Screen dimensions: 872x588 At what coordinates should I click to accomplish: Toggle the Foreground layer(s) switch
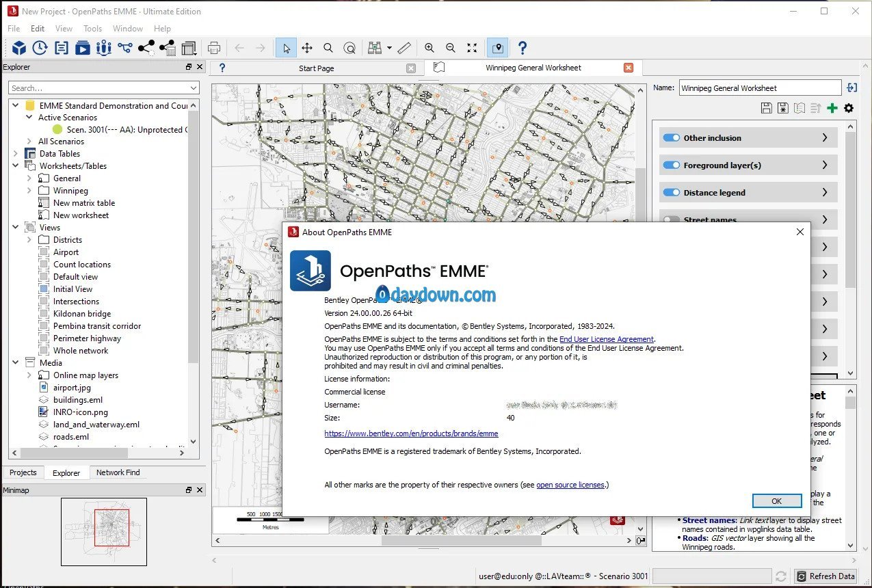(672, 165)
